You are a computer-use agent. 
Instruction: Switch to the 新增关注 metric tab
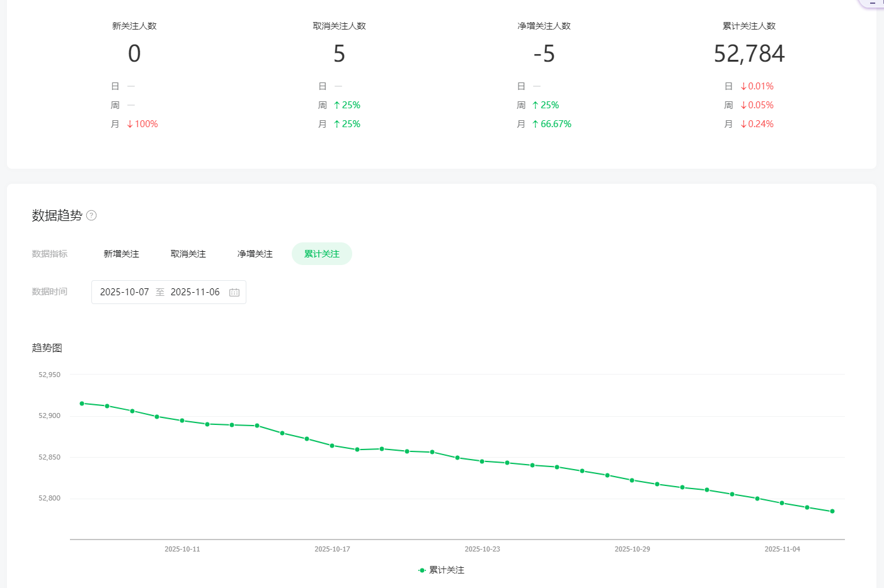point(121,254)
